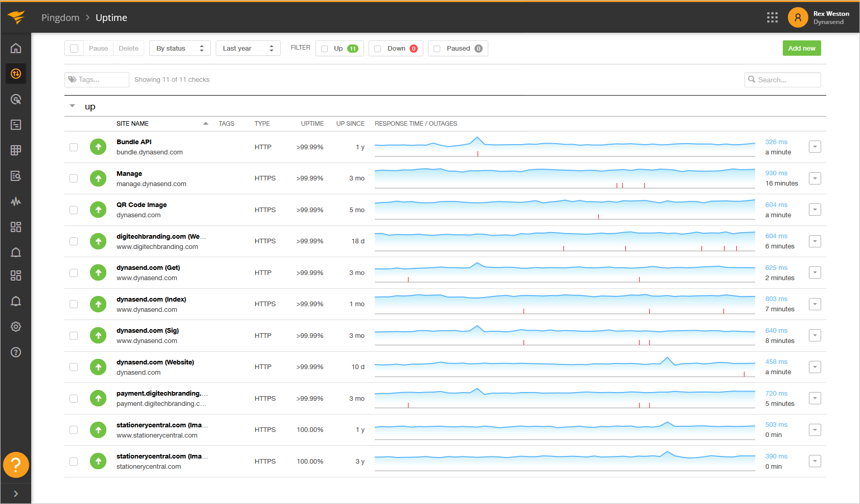Screen dimensions: 860x504
Task: Toggle the select-all checkbox beside Pause
Action: [x=74, y=49]
